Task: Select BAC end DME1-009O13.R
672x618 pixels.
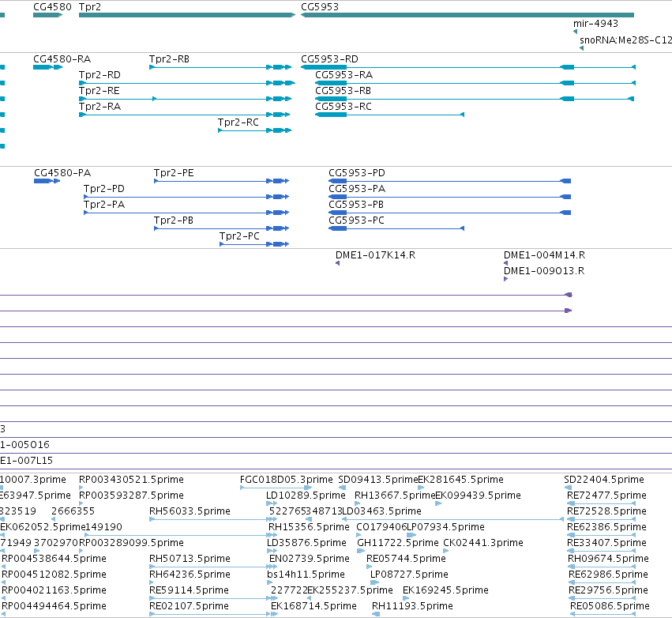Action: (544, 272)
